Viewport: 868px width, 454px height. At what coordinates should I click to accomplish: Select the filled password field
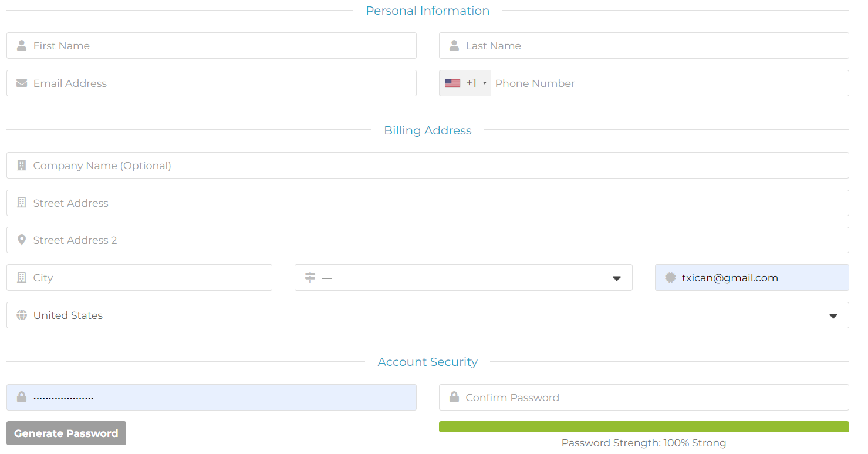[x=223, y=398]
